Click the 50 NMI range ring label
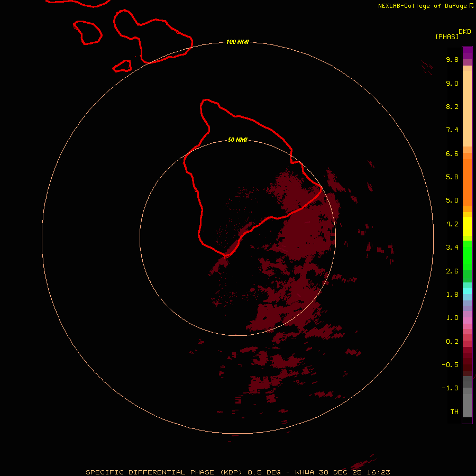 [237, 140]
